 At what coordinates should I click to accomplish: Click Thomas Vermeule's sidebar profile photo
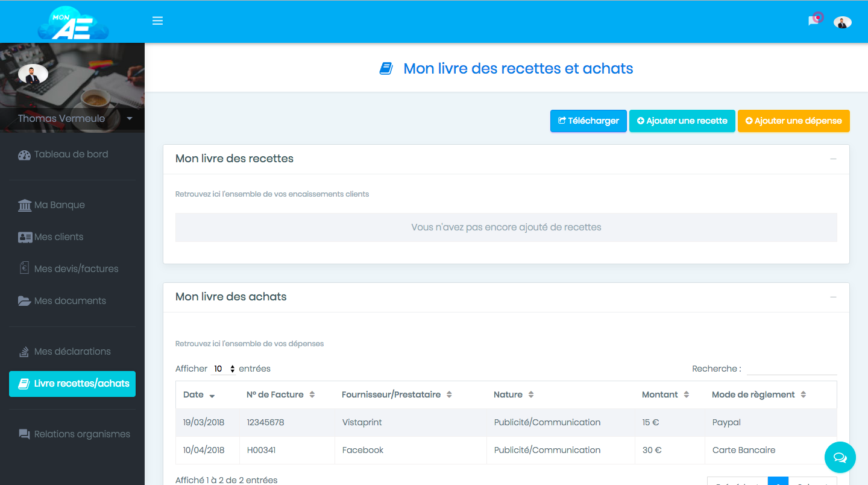pos(33,74)
